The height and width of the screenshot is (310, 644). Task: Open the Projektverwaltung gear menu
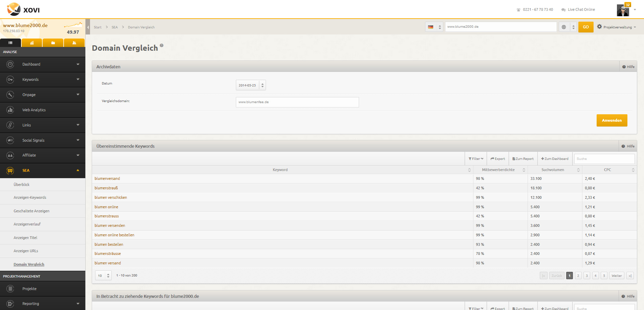point(617,27)
